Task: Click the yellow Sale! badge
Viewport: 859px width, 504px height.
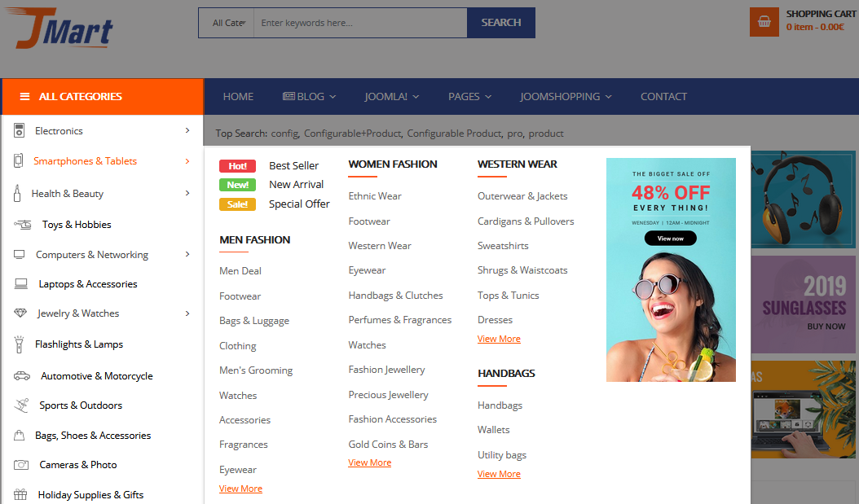Action: pos(237,204)
